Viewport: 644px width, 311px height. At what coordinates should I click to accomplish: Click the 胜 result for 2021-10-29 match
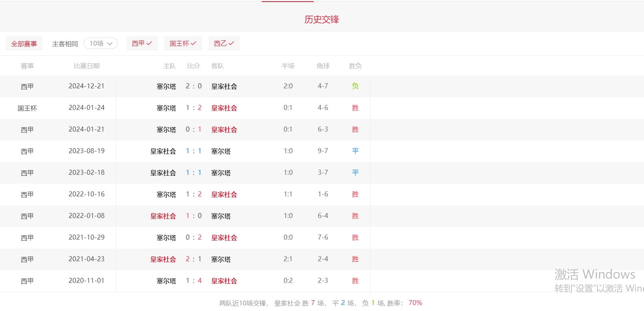(355, 237)
